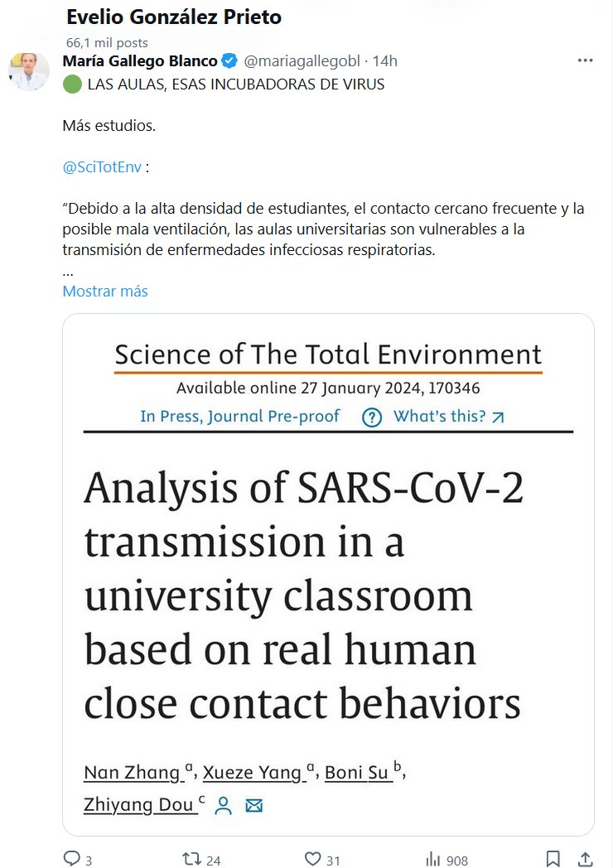Screen dimensions: 613x868
Task: Click the verified blue badge
Action: [229, 61]
